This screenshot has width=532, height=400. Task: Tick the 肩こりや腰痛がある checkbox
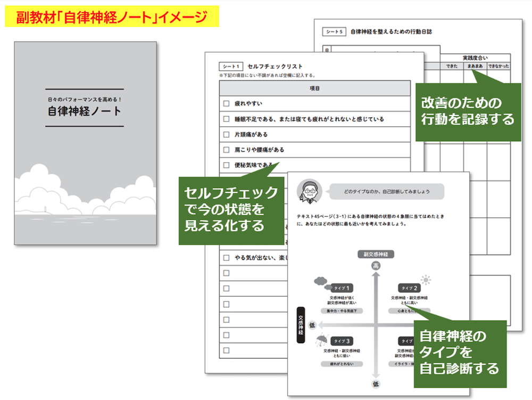[x=226, y=150]
